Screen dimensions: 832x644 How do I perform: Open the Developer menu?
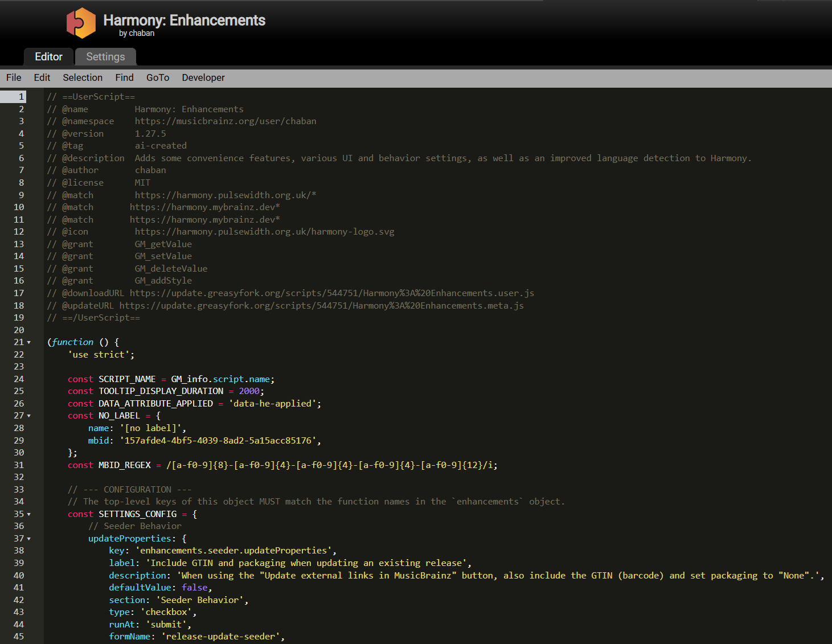coord(203,77)
